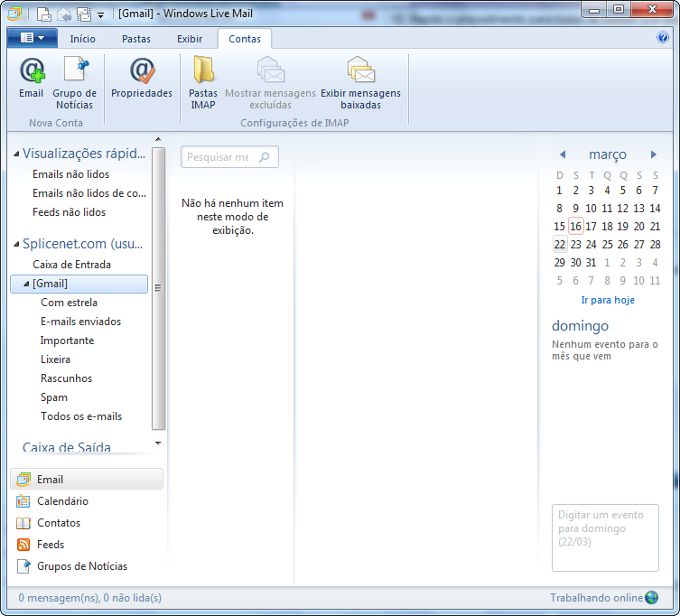680x616 pixels.
Task: Click folder pane scroll down arrow
Action: (x=158, y=443)
